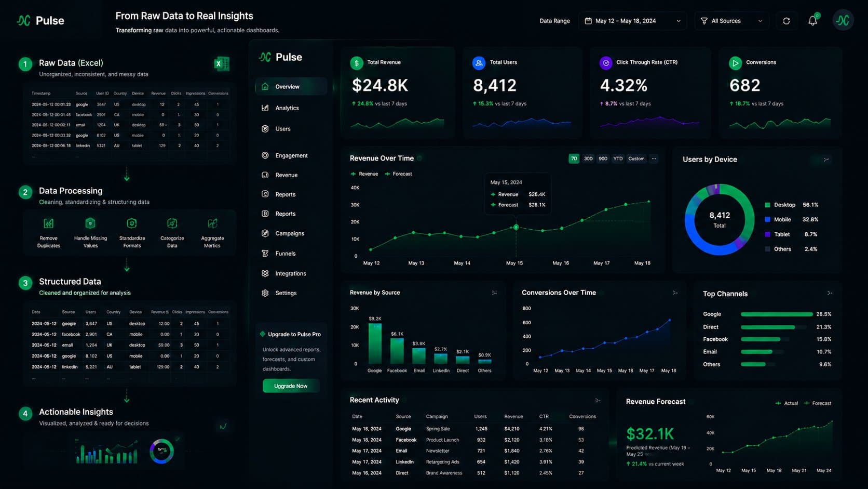Image resolution: width=868 pixels, height=489 pixels.
Task: Toggle Forecast series in Revenue Over Time legend
Action: (x=398, y=174)
